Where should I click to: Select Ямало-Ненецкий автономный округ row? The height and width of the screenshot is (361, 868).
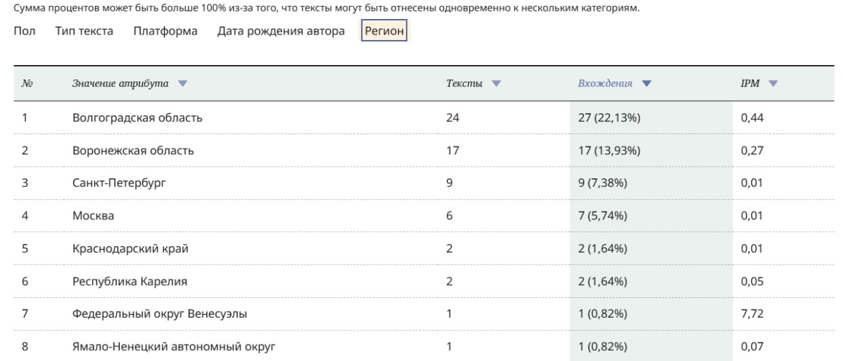coord(424,346)
